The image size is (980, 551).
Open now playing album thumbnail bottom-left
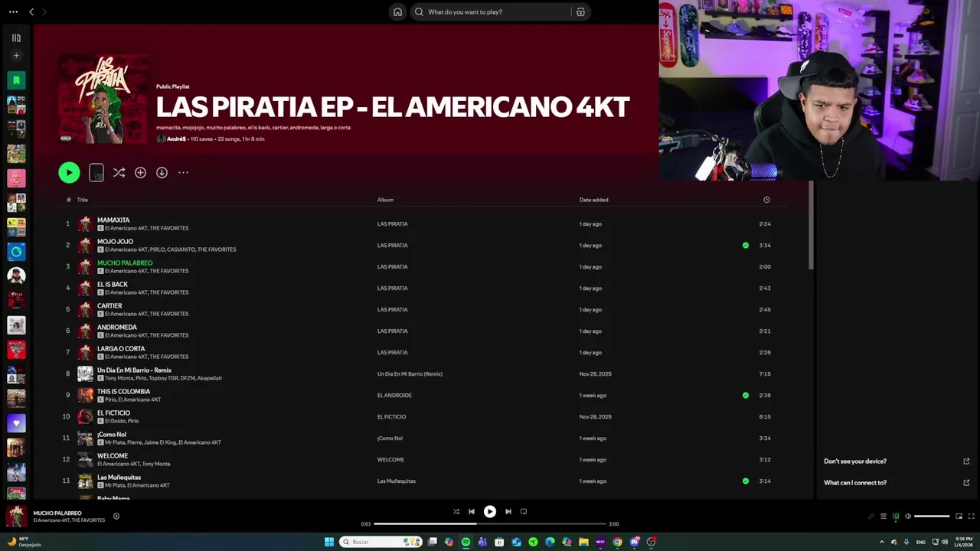[x=17, y=517]
